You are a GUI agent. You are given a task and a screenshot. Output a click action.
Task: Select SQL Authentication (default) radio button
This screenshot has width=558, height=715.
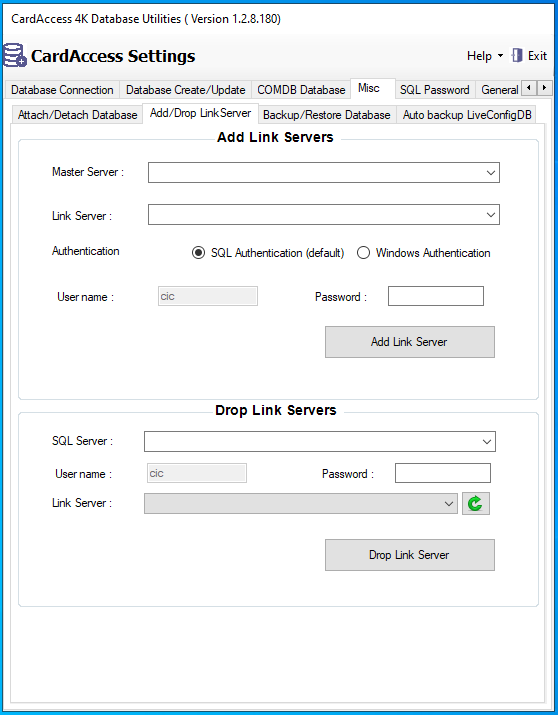198,253
